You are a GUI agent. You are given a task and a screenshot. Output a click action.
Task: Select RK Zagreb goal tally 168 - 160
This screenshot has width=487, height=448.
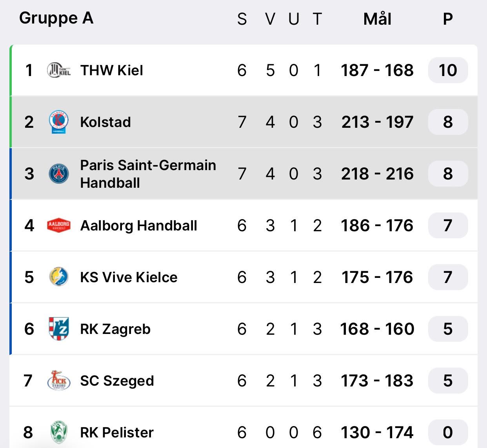click(x=377, y=329)
